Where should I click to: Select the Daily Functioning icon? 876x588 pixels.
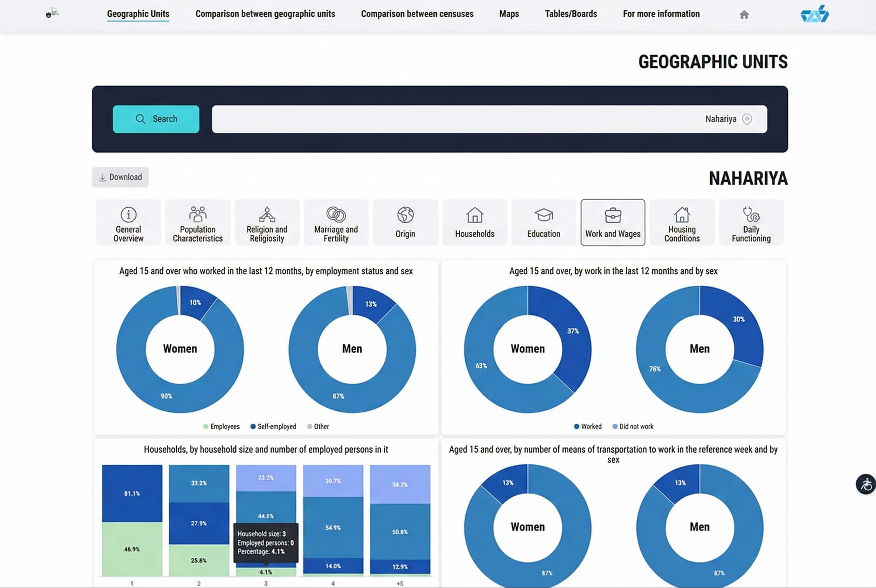[x=751, y=222]
